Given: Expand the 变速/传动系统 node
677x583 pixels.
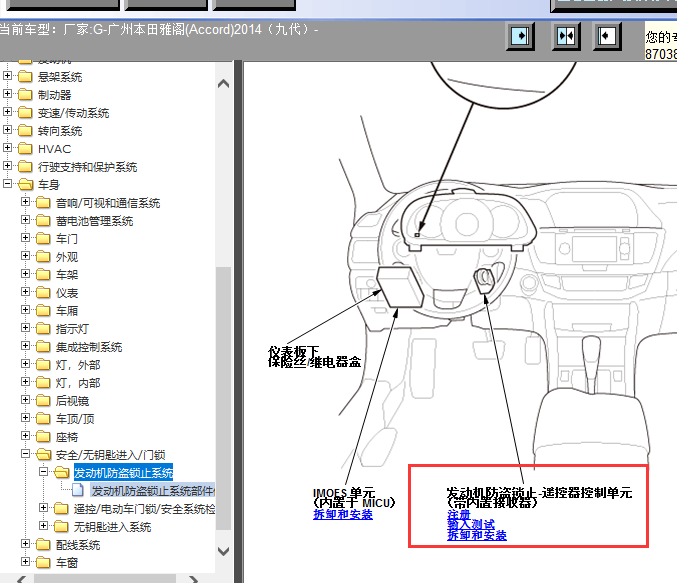Looking at the screenshot, I should coord(7,112).
